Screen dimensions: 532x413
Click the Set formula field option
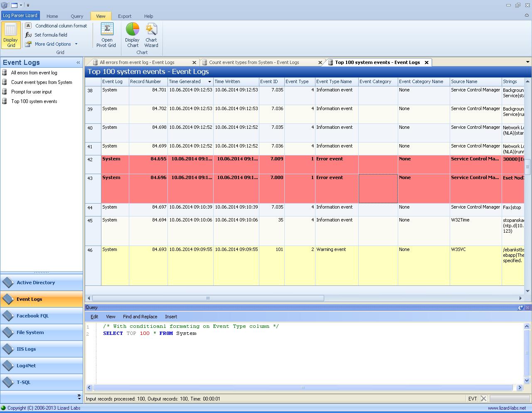[51, 35]
